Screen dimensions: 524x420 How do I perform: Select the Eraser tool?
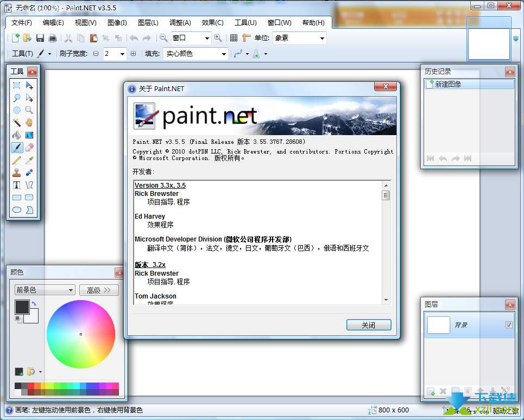point(29,147)
